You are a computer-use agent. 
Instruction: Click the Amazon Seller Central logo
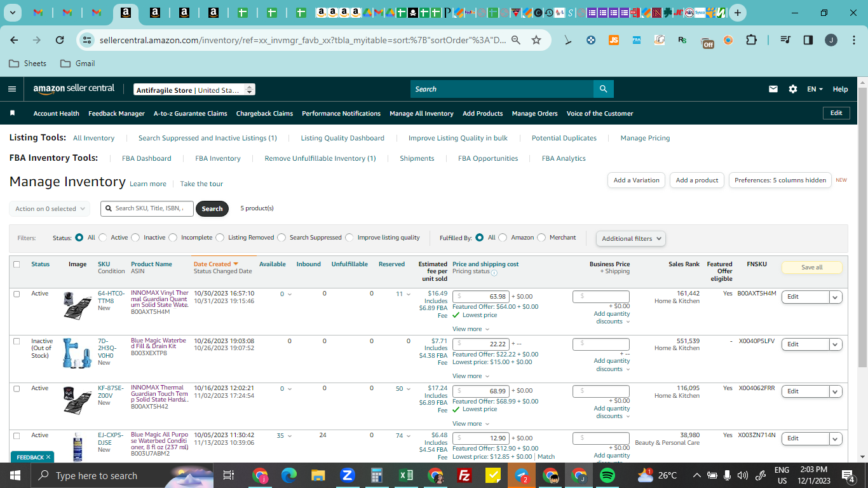(74, 89)
